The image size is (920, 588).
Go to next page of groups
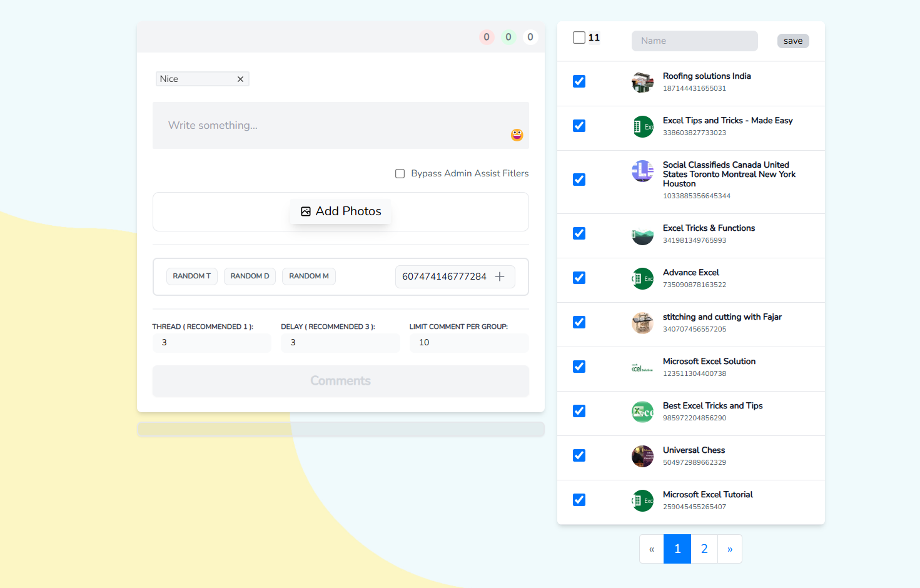pyautogui.click(x=729, y=549)
